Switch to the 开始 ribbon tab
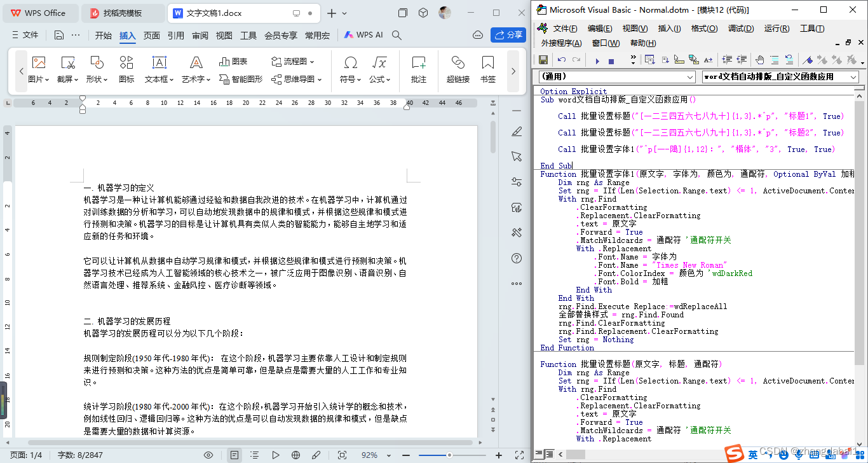 102,36
